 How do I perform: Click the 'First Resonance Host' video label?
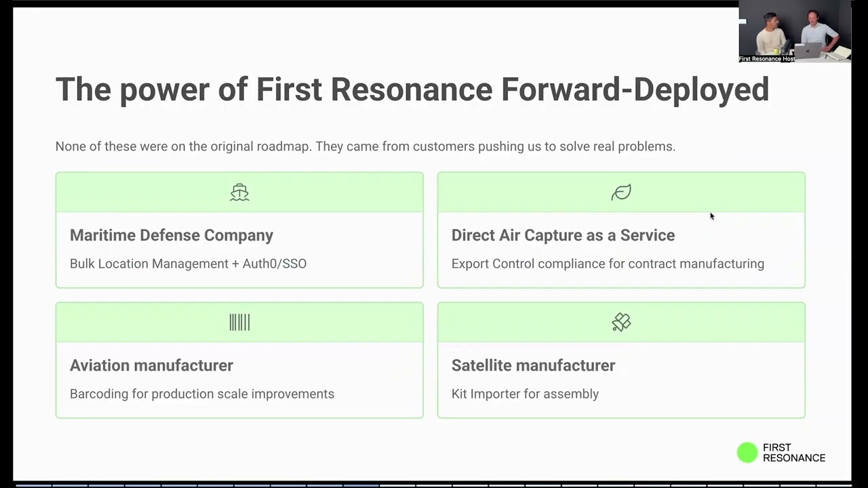tap(767, 59)
